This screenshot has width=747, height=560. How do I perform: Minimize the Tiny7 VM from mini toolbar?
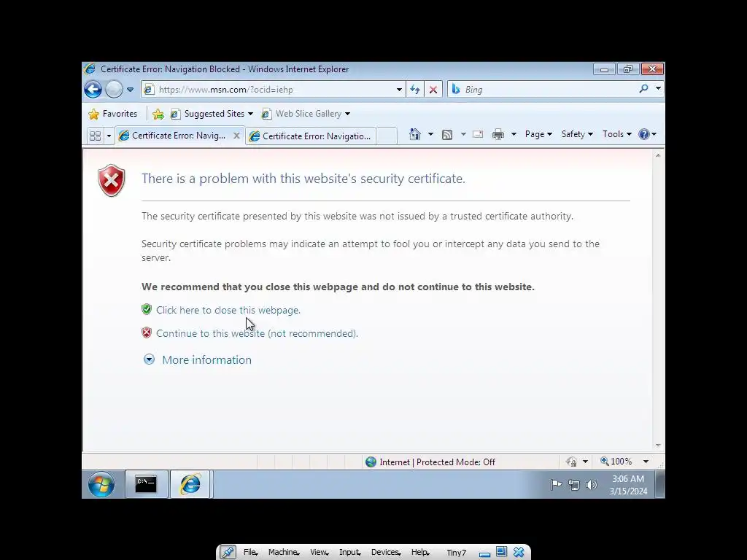click(485, 554)
